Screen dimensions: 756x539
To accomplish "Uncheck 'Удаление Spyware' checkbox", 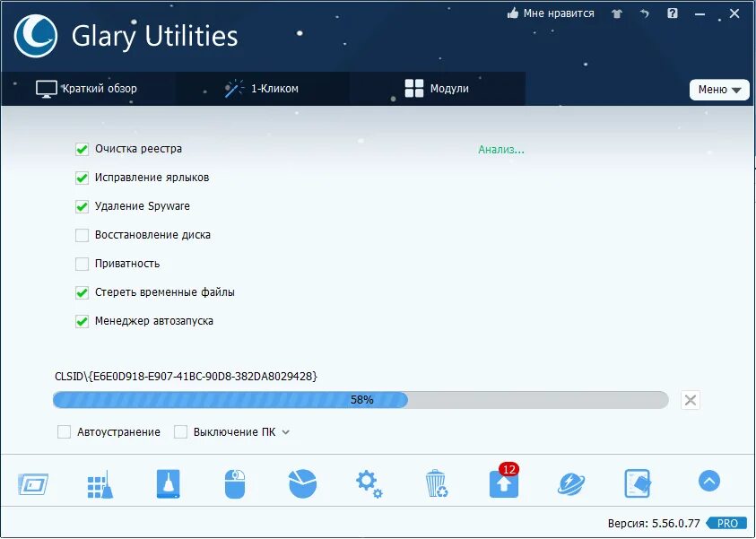I will (82, 207).
